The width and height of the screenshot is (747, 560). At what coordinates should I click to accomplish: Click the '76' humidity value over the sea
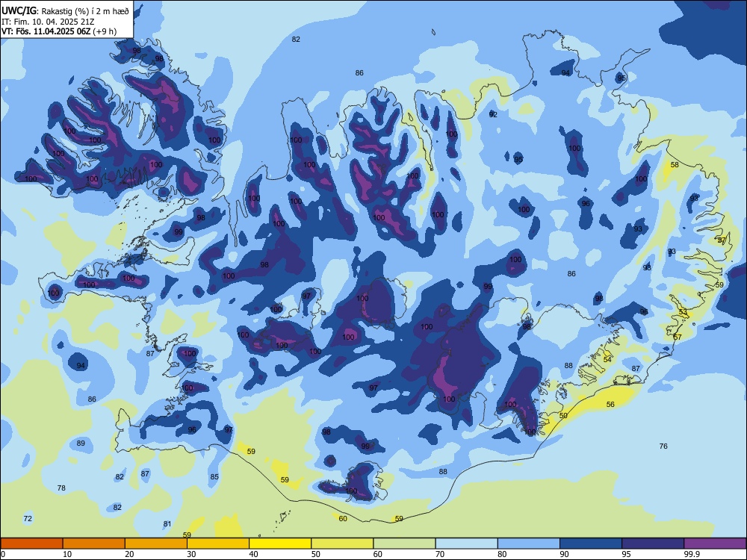663,447
